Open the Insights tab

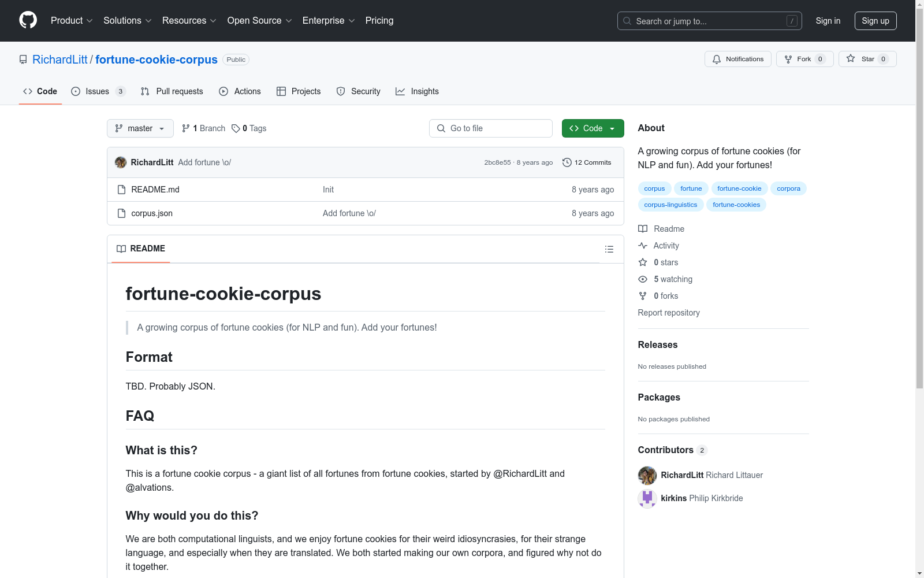click(x=417, y=91)
